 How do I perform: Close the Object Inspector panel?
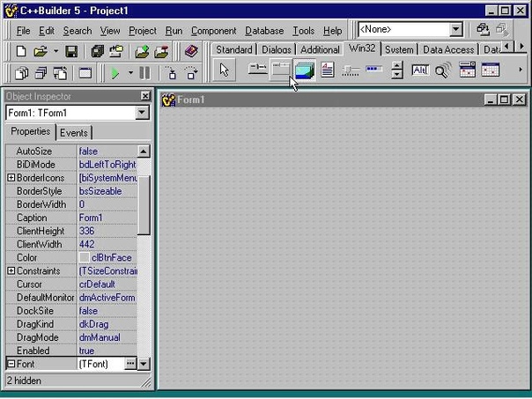coord(145,96)
